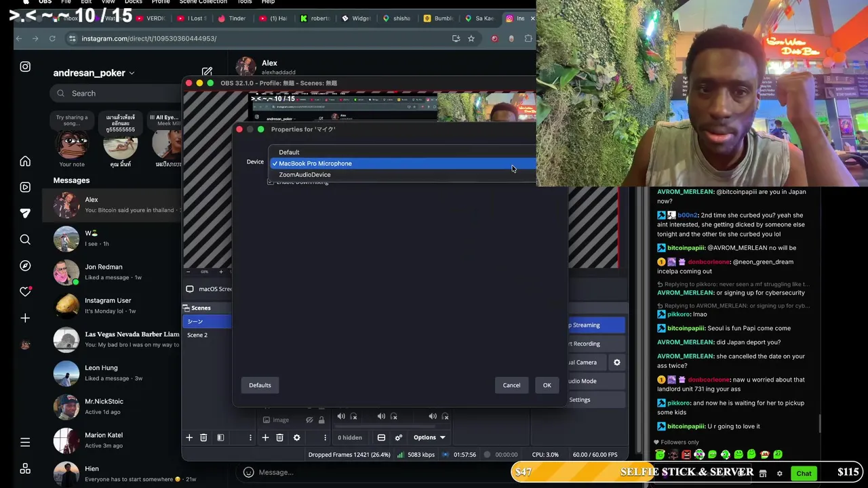Image resolution: width=868 pixels, height=488 pixels.
Task: Reload the Instagram page in browser
Action: 52,39
